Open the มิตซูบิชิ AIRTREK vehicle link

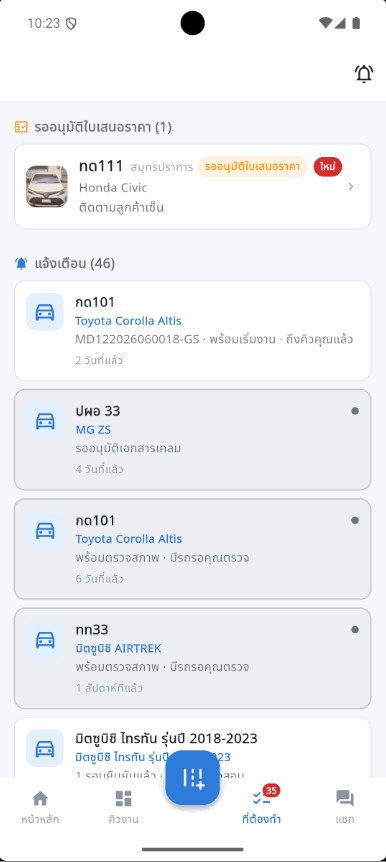(x=118, y=649)
